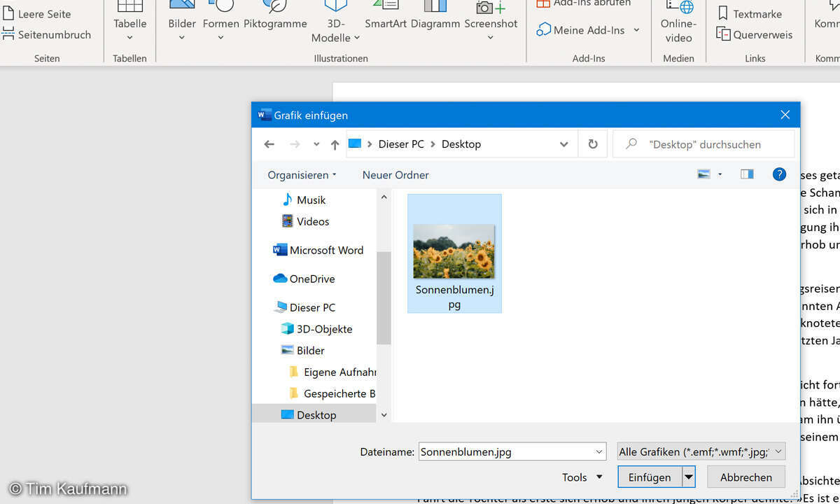Click the Textmarke bookmark icon
The width and height of the screenshot is (840, 504).
point(724,13)
